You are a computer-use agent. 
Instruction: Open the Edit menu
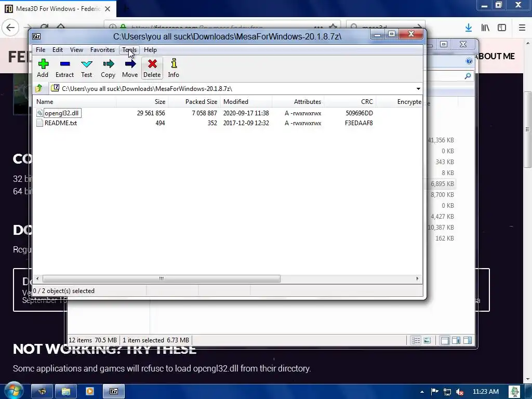click(x=57, y=50)
